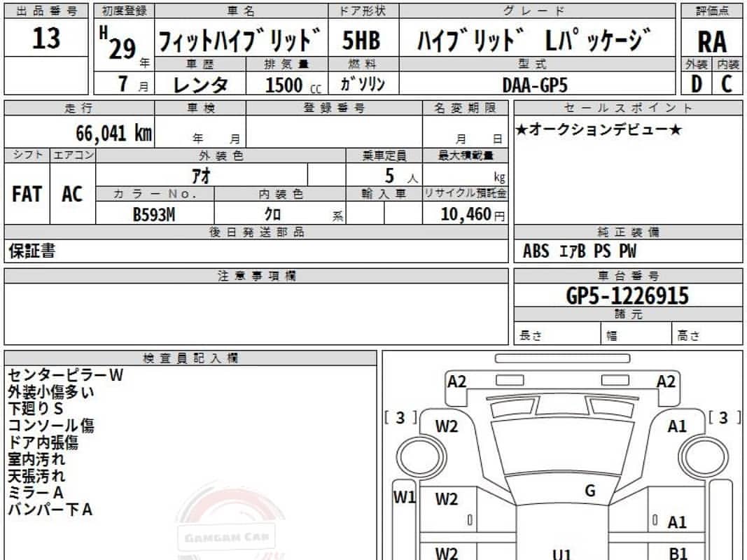This screenshot has height=560, width=747.
Task: Click exterior grade D
Action: (697, 84)
